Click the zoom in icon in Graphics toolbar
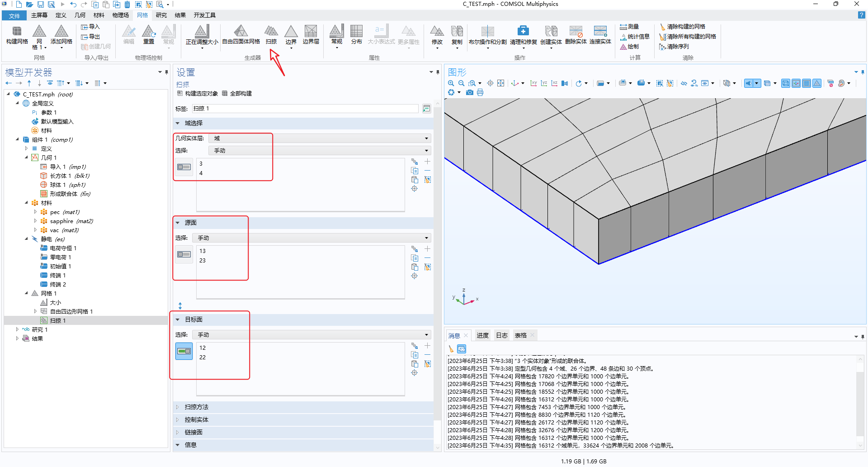The image size is (868, 467). [x=451, y=83]
